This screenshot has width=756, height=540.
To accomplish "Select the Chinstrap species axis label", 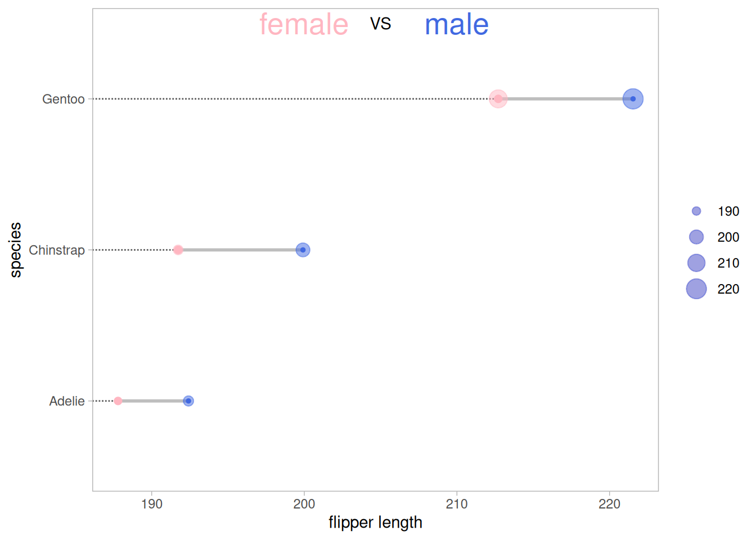I will tap(57, 250).
